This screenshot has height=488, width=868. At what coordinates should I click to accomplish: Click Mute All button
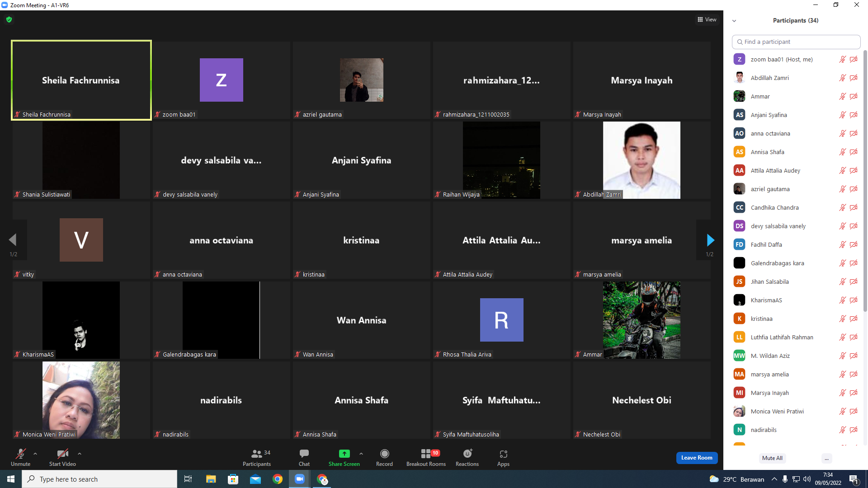coord(772,458)
